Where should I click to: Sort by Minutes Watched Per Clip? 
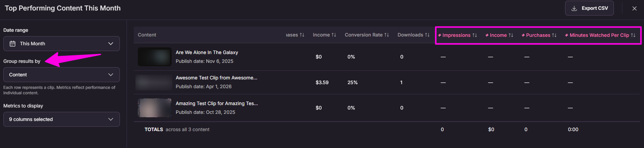[x=600, y=35]
